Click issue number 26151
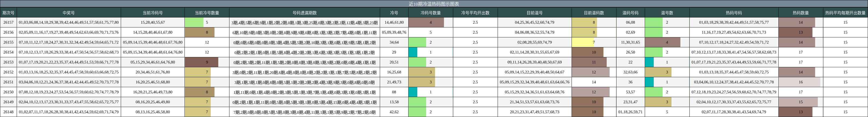The height and width of the screenshot is (117, 868). (x=8, y=82)
